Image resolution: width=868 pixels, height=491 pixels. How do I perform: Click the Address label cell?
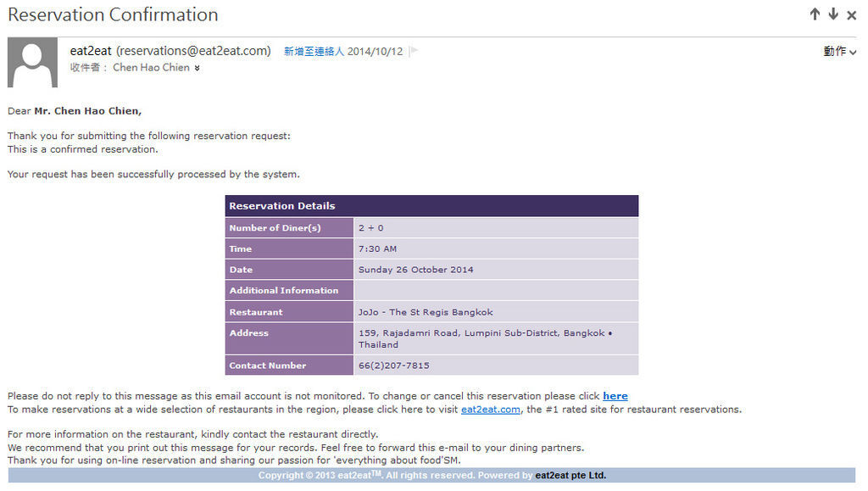tap(289, 338)
